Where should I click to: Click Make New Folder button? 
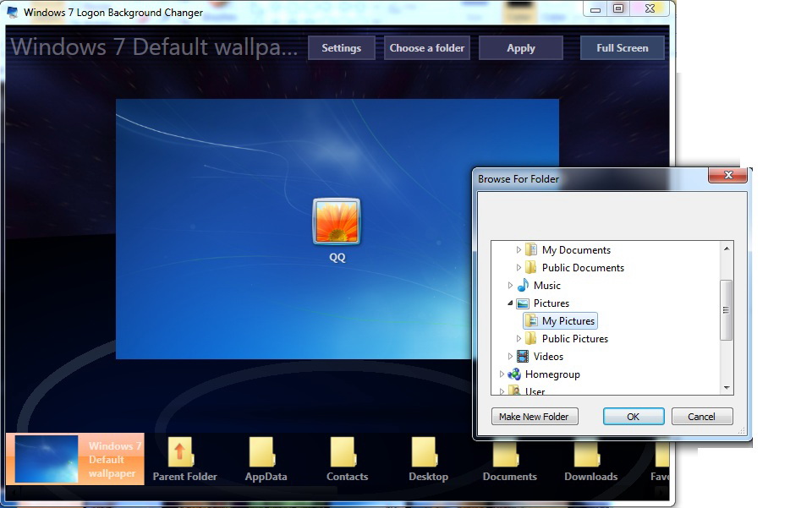(535, 417)
